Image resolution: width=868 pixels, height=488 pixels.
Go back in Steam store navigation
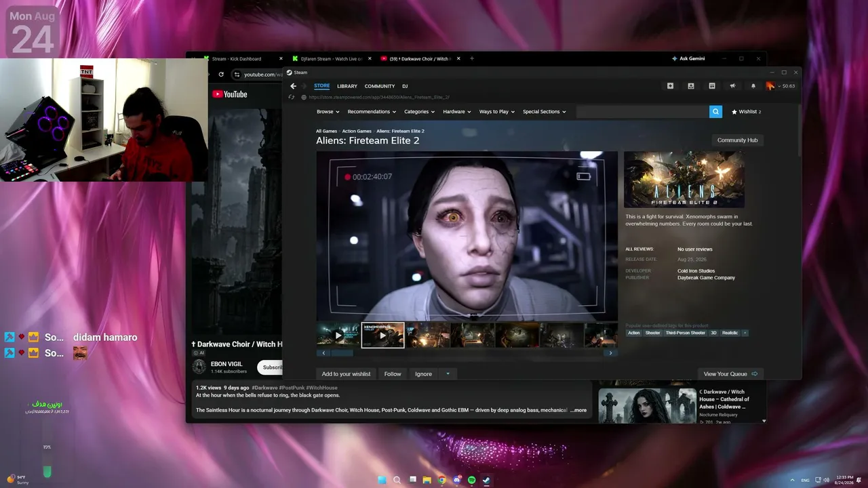click(293, 86)
